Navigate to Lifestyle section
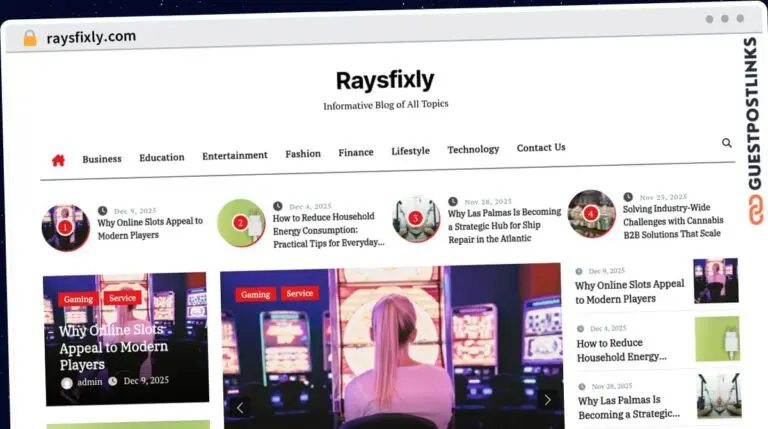The height and width of the screenshot is (429, 768). 410,151
